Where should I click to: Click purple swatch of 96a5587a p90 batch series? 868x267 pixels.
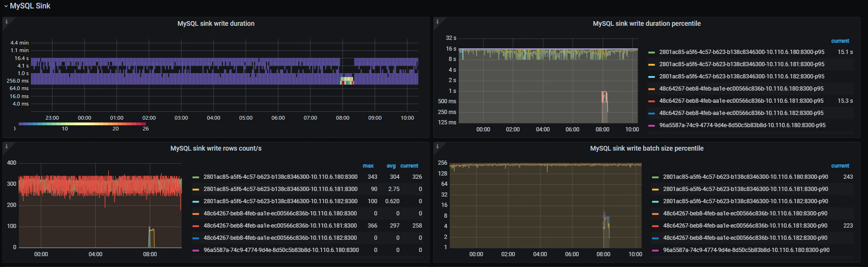point(655,251)
